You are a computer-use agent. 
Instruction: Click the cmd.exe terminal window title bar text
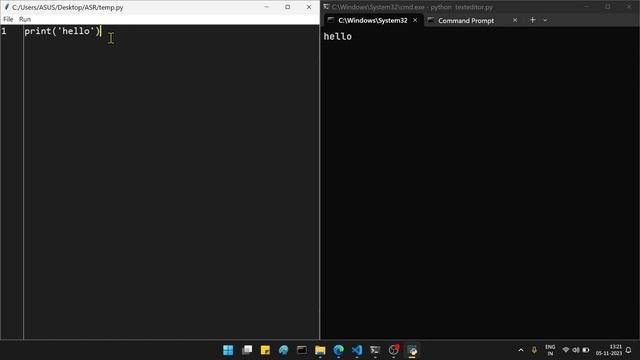pyautogui.click(x=412, y=7)
